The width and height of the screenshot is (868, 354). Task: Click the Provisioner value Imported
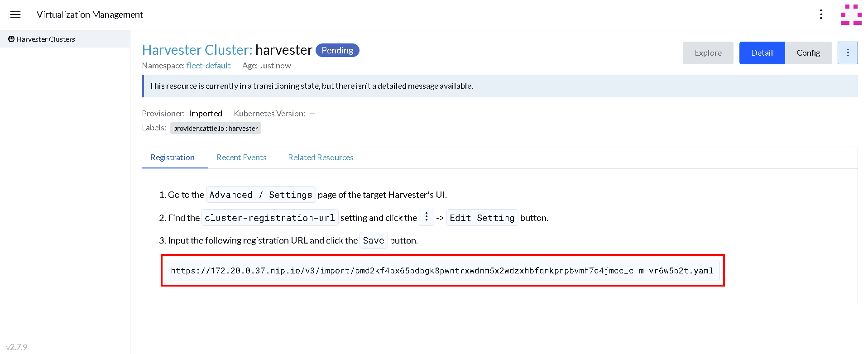206,114
